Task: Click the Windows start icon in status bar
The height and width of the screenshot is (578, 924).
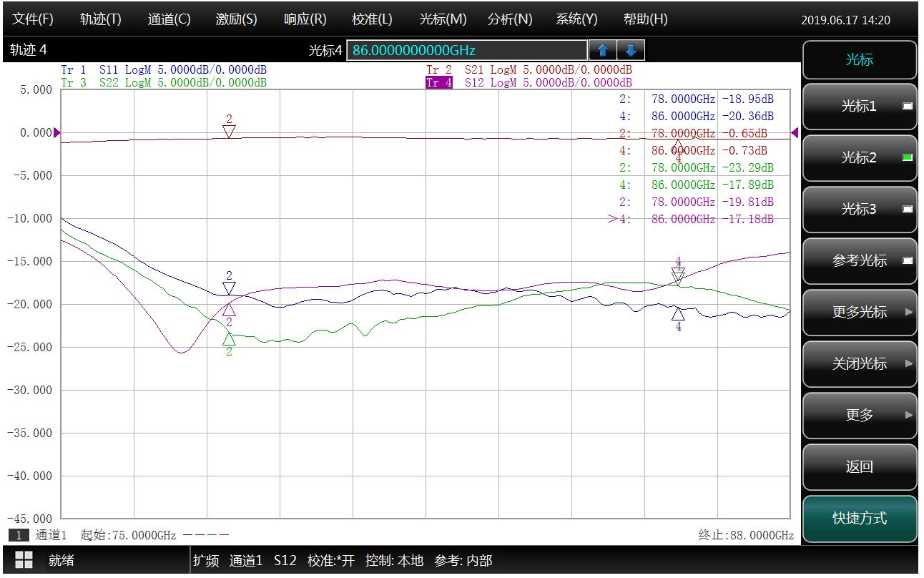Action: point(24,560)
